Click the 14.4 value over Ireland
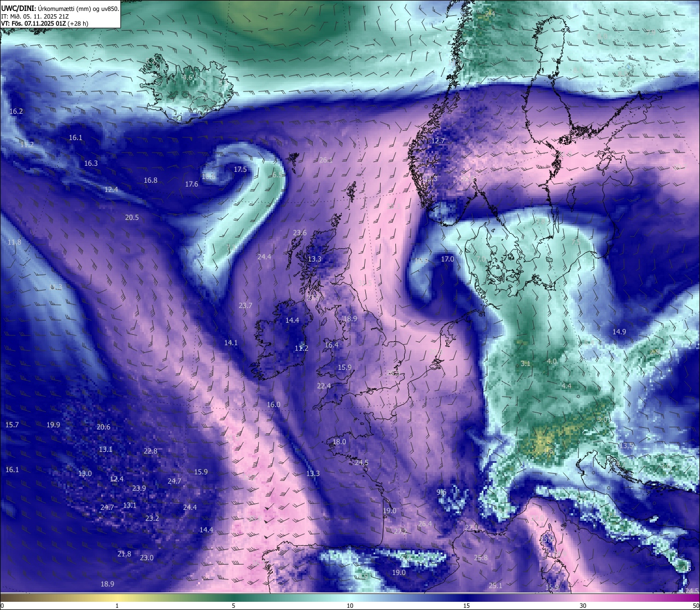The width and height of the screenshot is (700, 610). pos(292,320)
